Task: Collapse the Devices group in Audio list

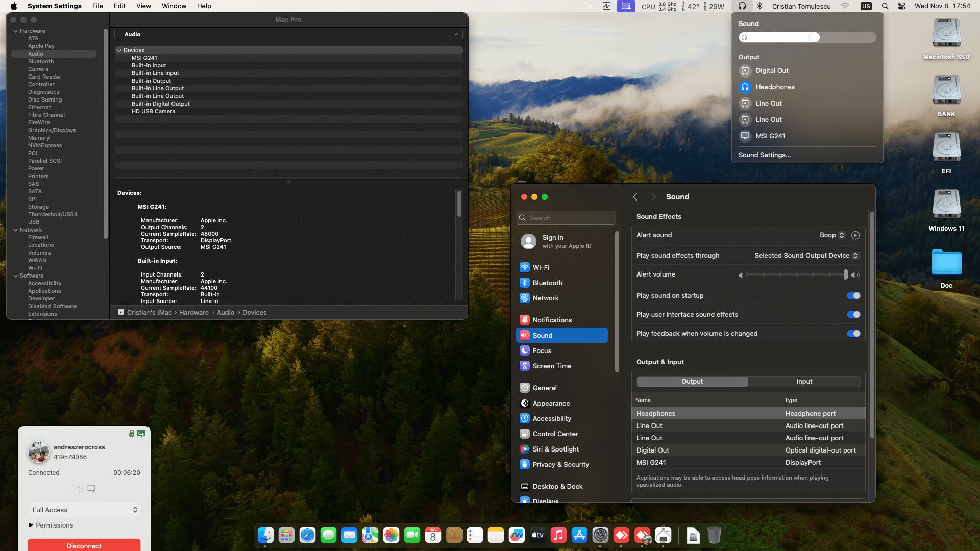Action: (x=119, y=51)
